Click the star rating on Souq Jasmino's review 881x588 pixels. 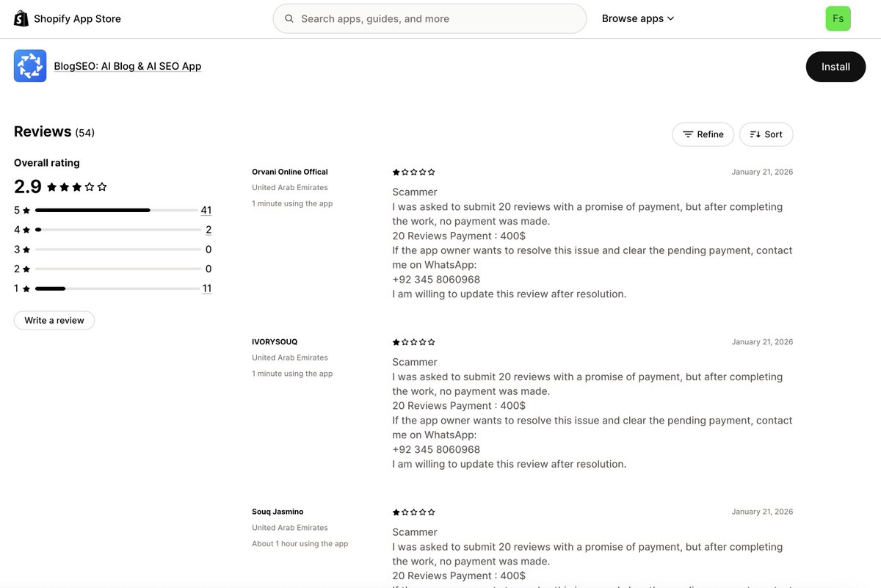414,512
